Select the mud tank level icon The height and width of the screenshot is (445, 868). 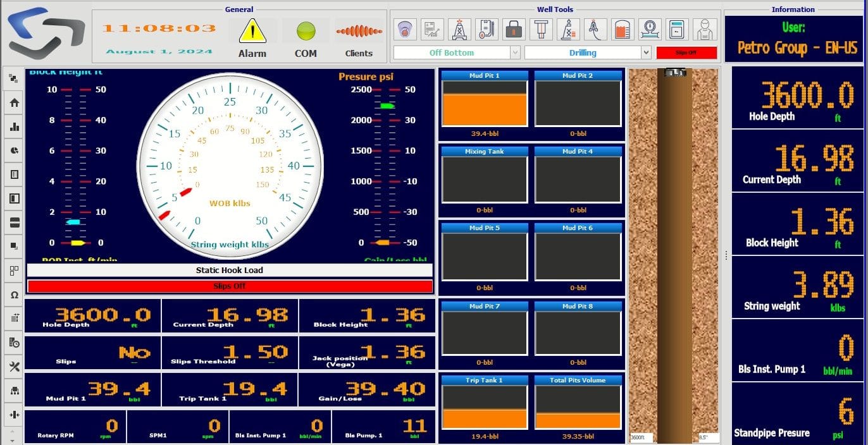coord(623,30)
